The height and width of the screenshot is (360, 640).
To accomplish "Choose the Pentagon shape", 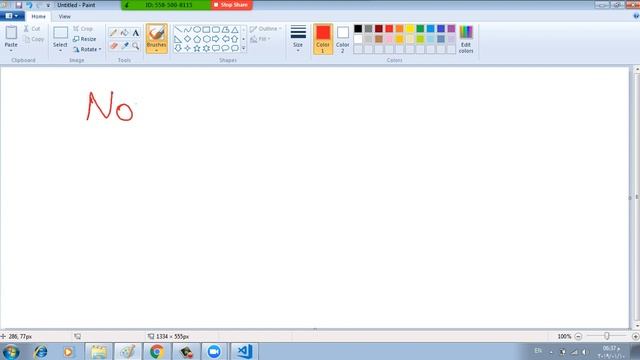I will [197, 39].
